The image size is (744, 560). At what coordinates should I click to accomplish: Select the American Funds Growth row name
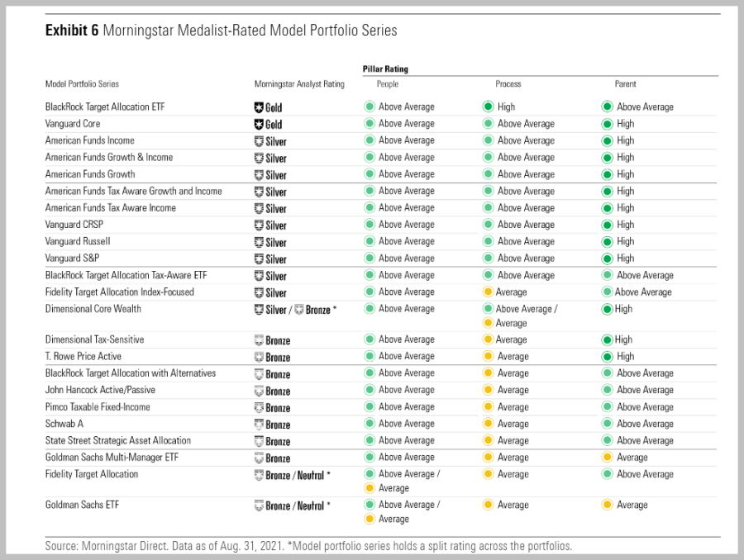pyautogui.click(x=90, y=174)
